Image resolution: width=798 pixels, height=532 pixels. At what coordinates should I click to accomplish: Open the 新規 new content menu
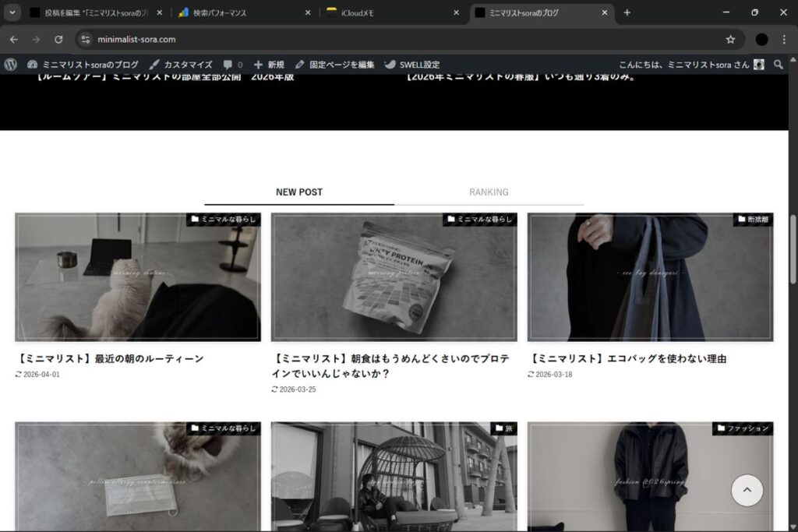tap(269, 65)
